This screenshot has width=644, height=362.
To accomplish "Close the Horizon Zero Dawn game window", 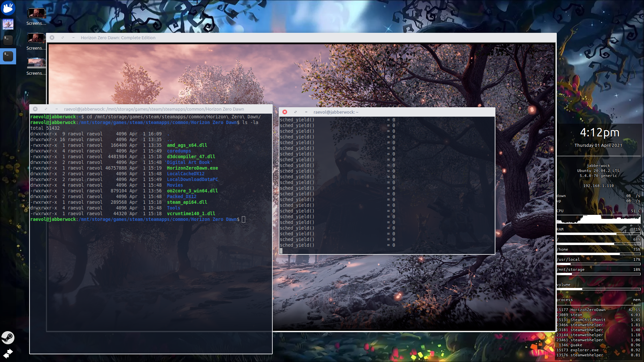I will coord(52,38).
